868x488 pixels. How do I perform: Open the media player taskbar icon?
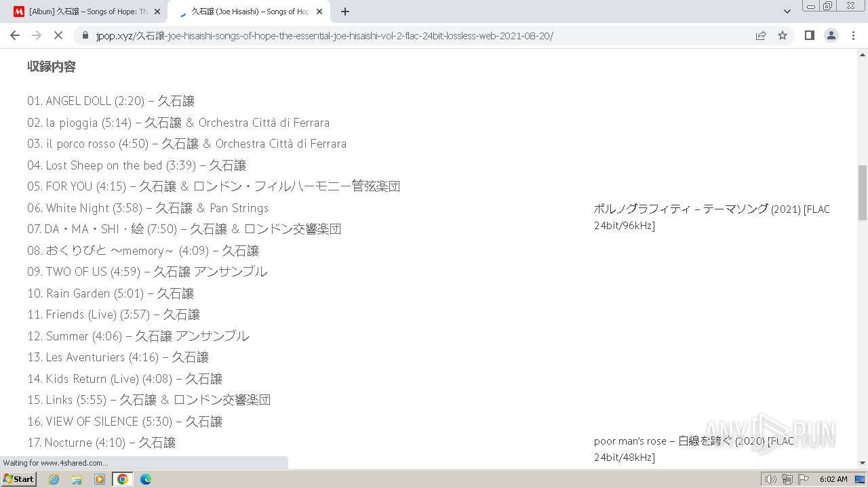100,479
